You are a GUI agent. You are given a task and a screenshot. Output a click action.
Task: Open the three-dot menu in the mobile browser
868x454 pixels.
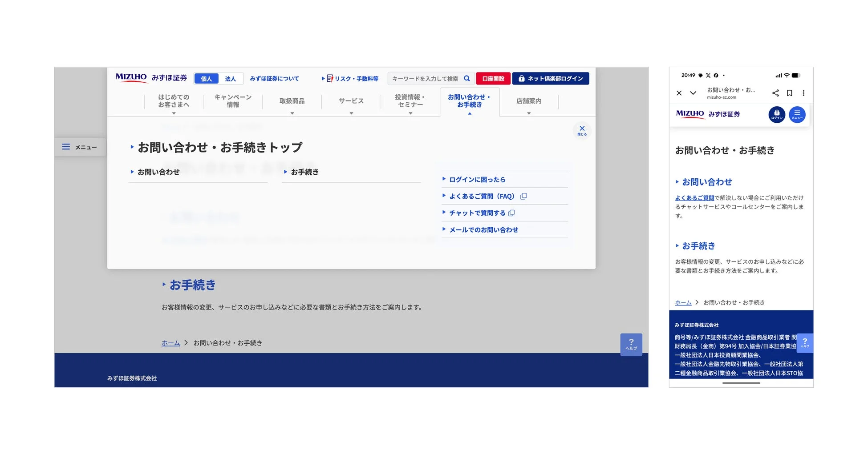tap(804, 93)
